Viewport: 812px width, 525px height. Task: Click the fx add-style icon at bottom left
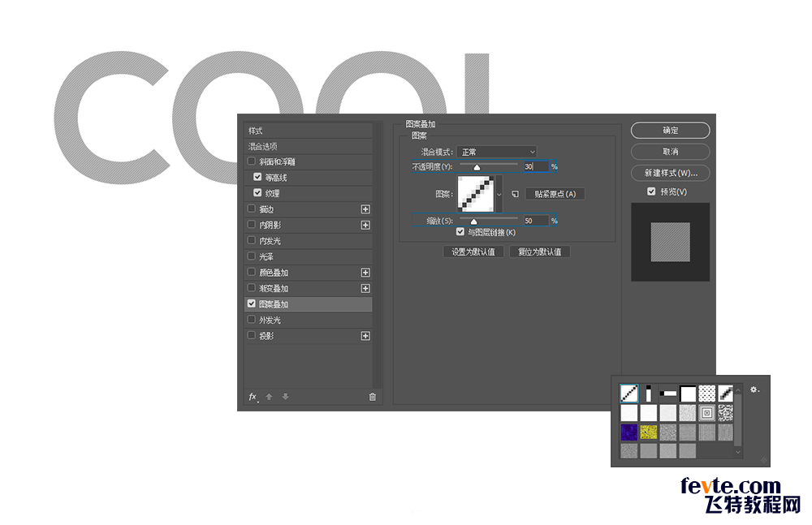pyautogui.click(x=253, y=397)
